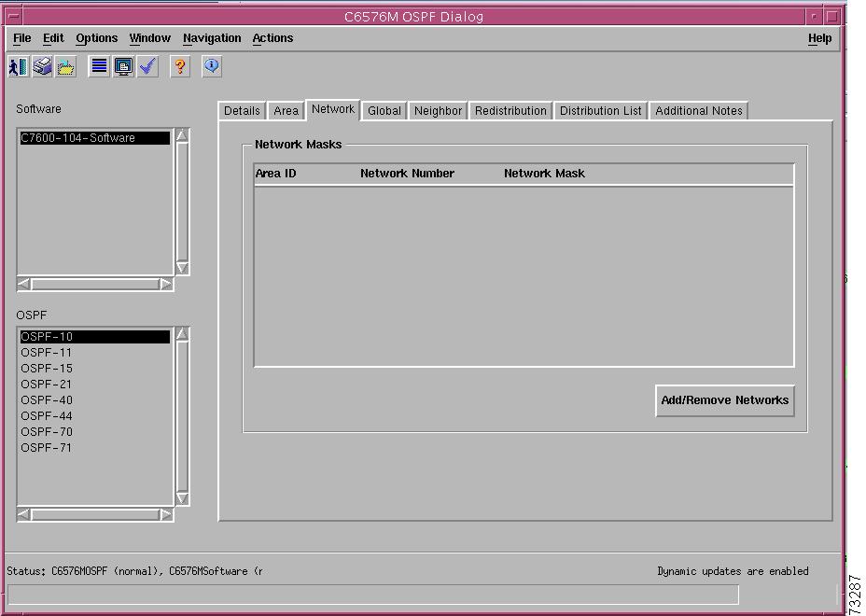Click the open folder toolbar icon
The image size is (866, 616).
coord(65,67)
